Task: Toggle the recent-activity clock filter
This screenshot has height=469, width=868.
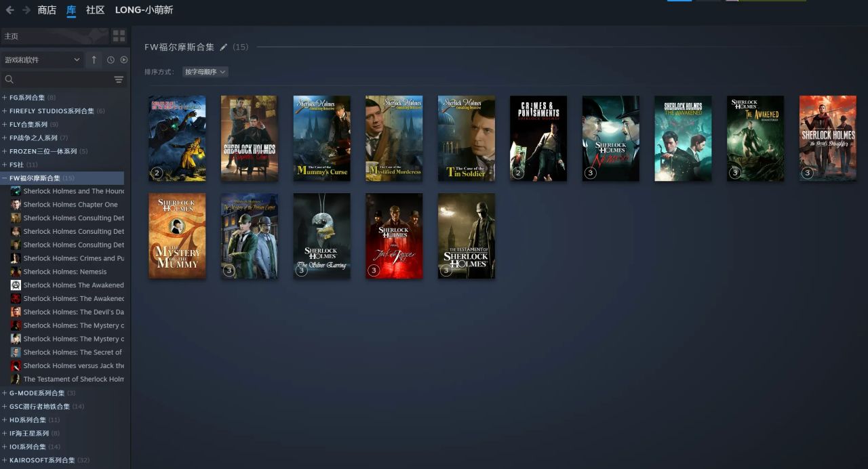Action: click(111, 60)
